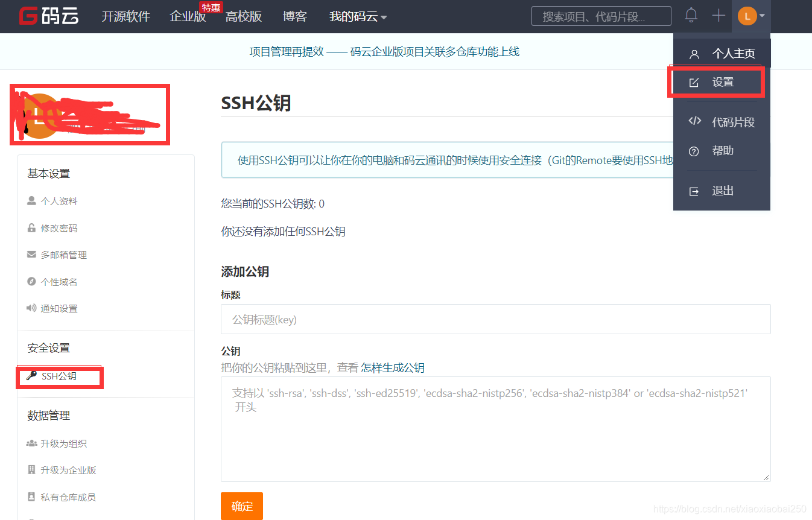The height and width of the screenshot is (520, 812).
Task: Click the user icon next to 个人资料
Action: coord(31,201)
